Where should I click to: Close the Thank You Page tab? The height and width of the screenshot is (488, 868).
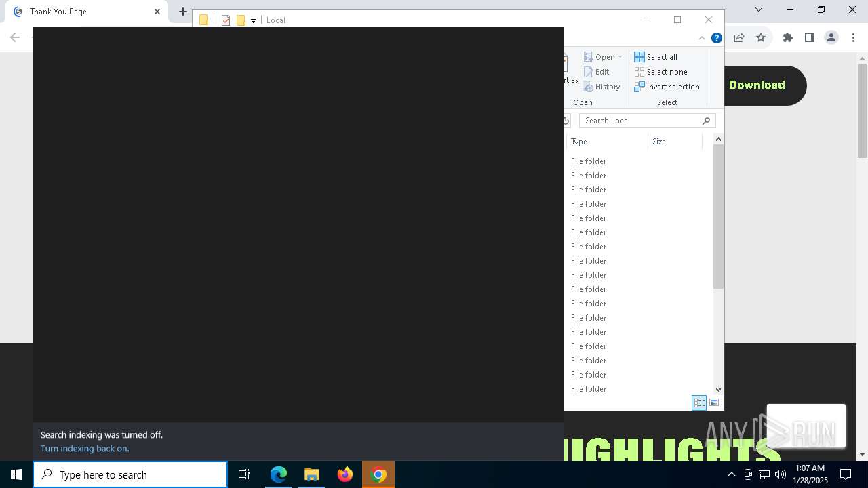pos(157,12)
